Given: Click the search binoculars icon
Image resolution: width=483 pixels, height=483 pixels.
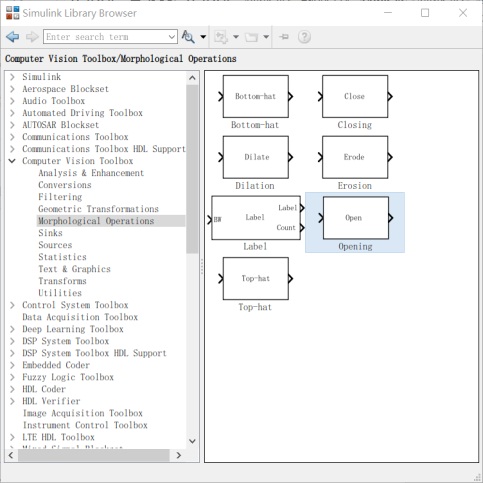Looking at the screenshot, I should coord(188,37).
